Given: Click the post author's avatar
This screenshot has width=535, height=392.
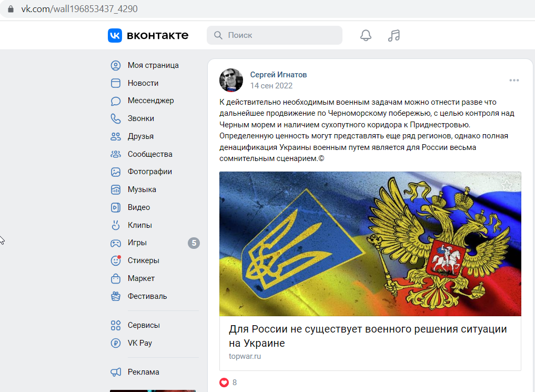Looking at the screenshot, I should pyautogui.click(x=231, y=80).
